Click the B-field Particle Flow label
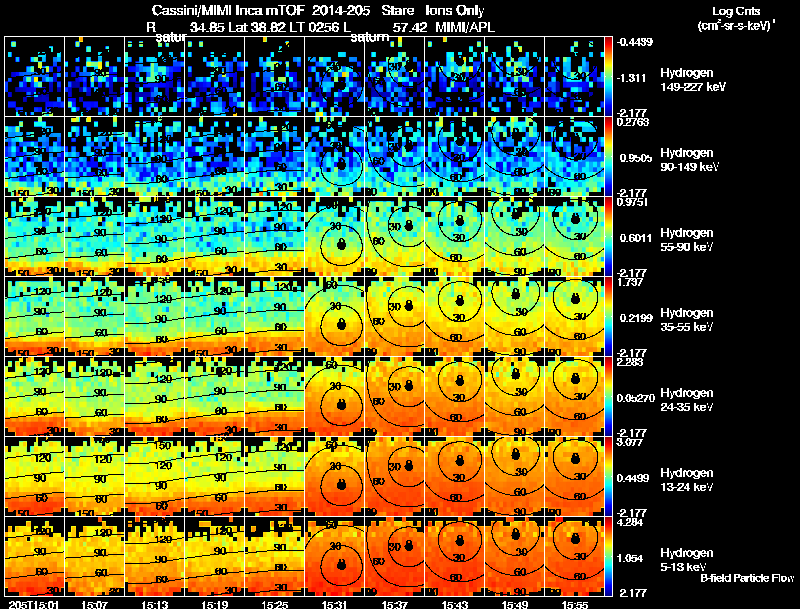The height and width of the screenshot is (609, 800). [x=747, y=578]
